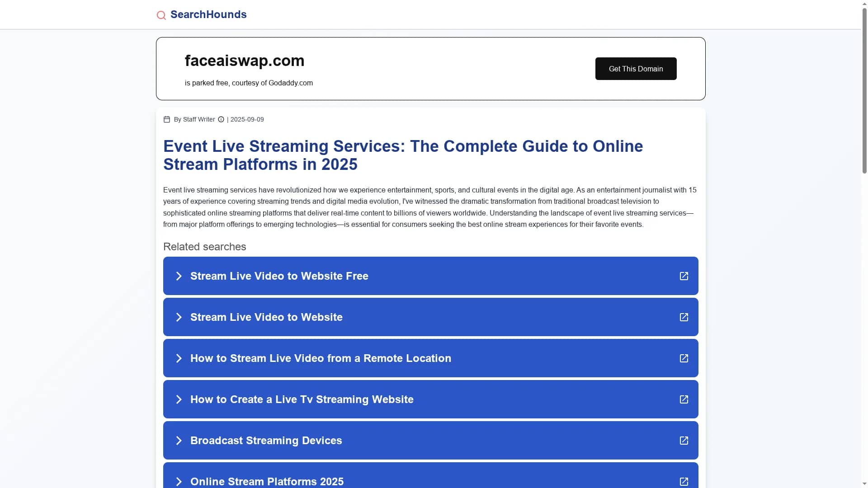The width and height of the screenshot is (868, 488).
Task: Expand chevron on Stream Live Video to Website
Action: pyautogui.click(x=179, y=317)
